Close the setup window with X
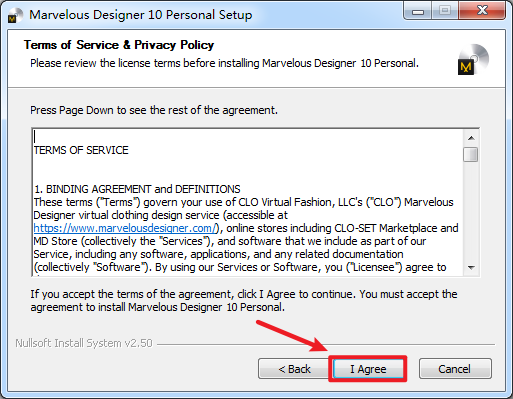Image resolution: width=513 pixels, height=399 pixels. click(482, 11)
